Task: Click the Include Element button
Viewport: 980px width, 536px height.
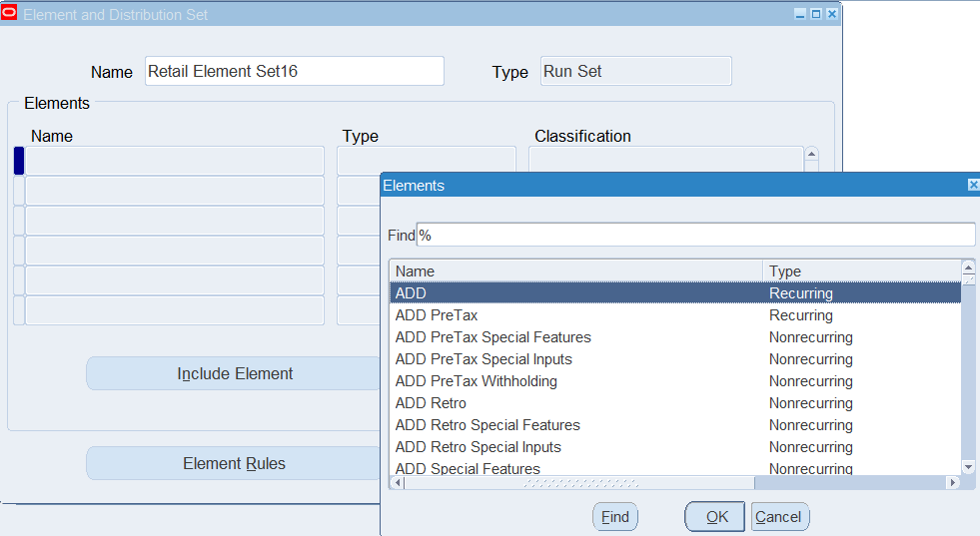Action: pyautogui.click(x=235, y=373)
